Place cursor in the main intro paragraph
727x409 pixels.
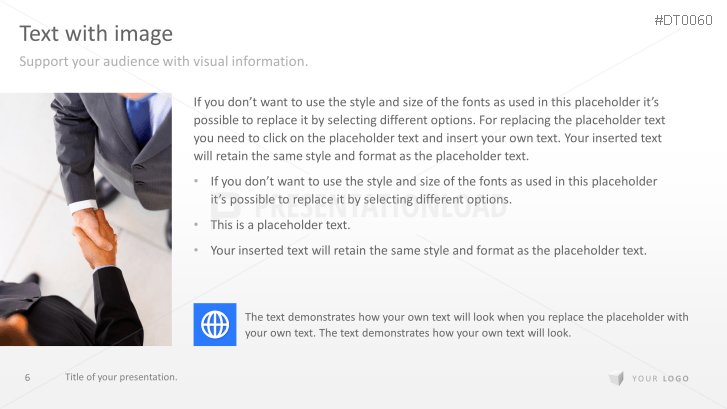point(428,129)
